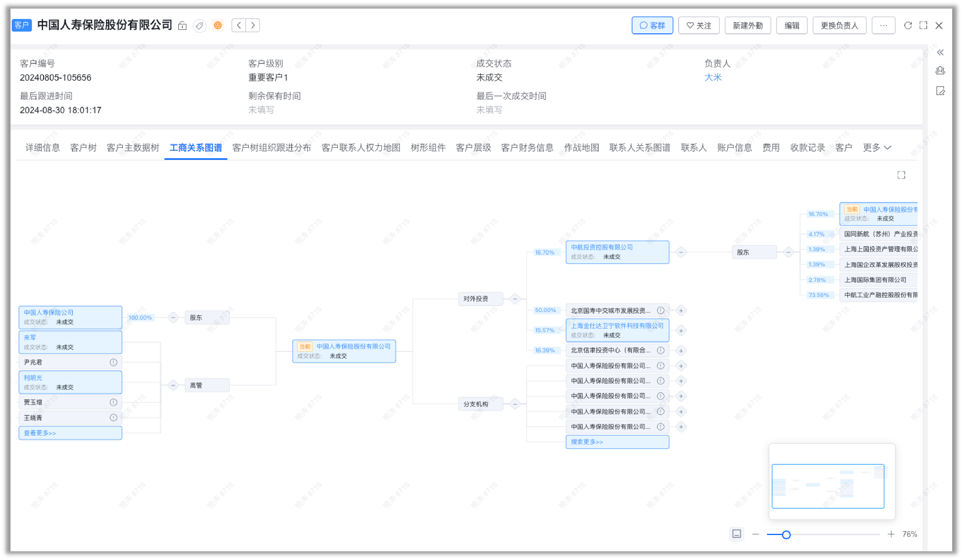963x560 pixels.
Task: Show info for 尹兆君 node
Action: click(114, 362)
